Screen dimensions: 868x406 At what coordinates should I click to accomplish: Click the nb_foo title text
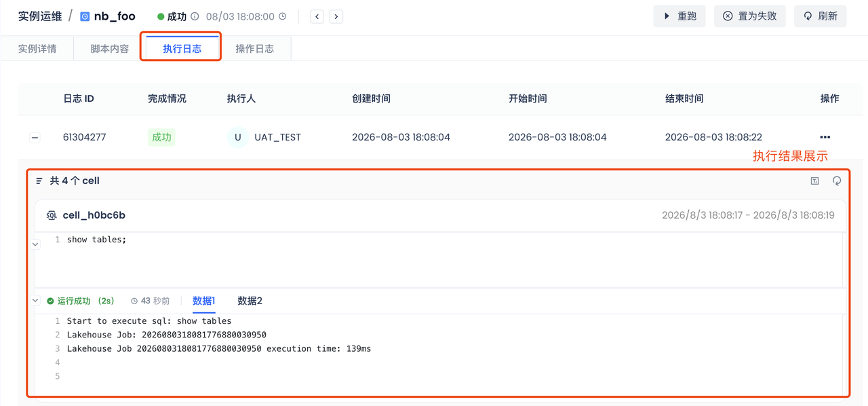coord(115,16)
